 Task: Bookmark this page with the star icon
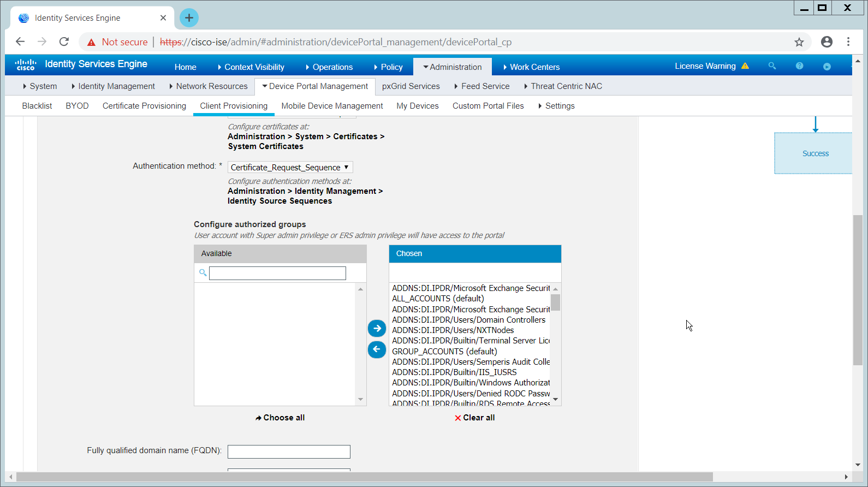click(799, 42)
